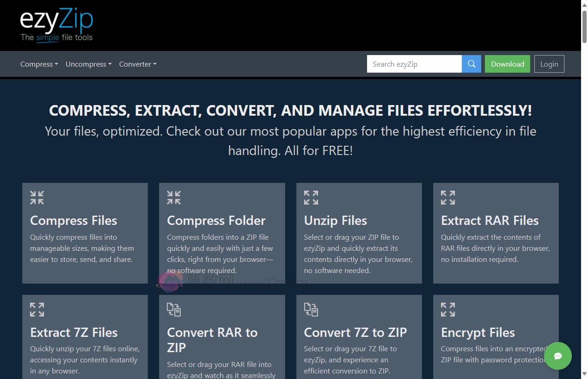Open the Compress dropdown menu
This screenshot has width=588, height=379.
pyautogui.click(x=39, y=64)
